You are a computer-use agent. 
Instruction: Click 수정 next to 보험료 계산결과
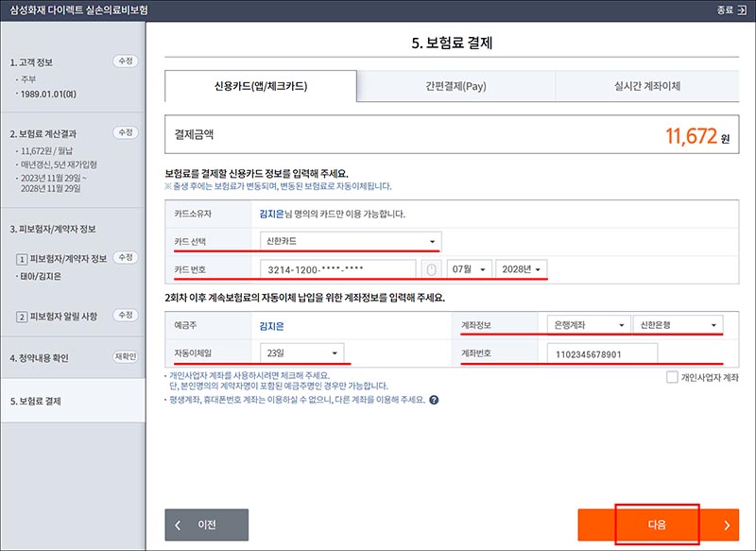click(x=126, y=132)
